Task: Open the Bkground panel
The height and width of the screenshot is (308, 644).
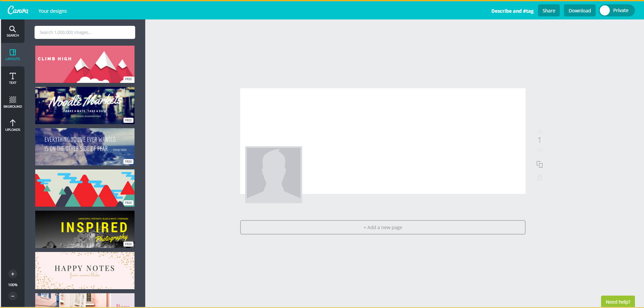Action: 13,102
